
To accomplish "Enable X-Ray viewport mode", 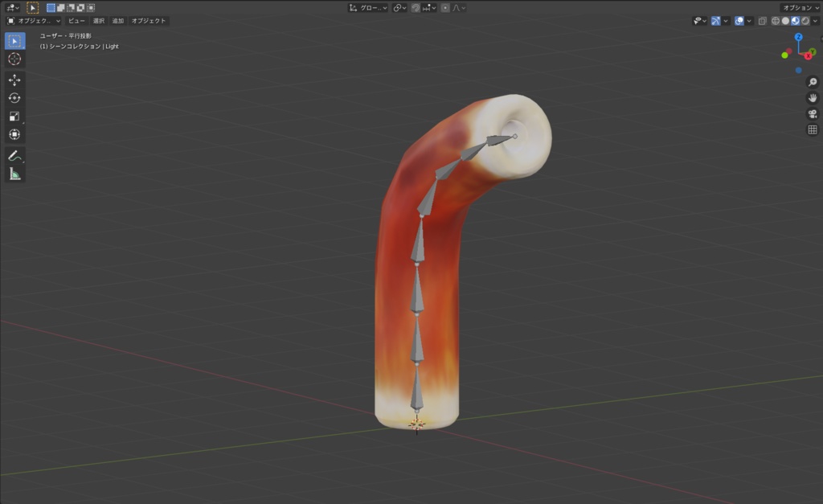I will [x=761, y=21].
